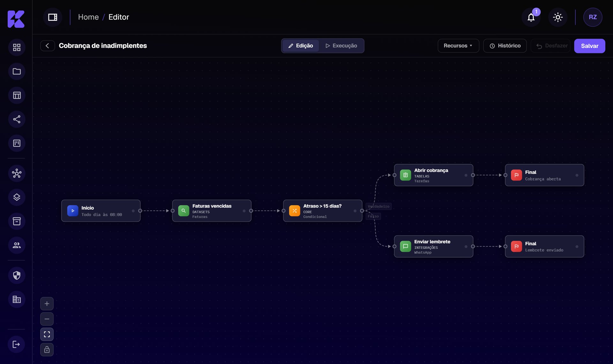Image resolution: width=613 pixels, height=364 pixels.
Task: Select Final Cobrança aberta node
Action: click(x=544, y=175)
